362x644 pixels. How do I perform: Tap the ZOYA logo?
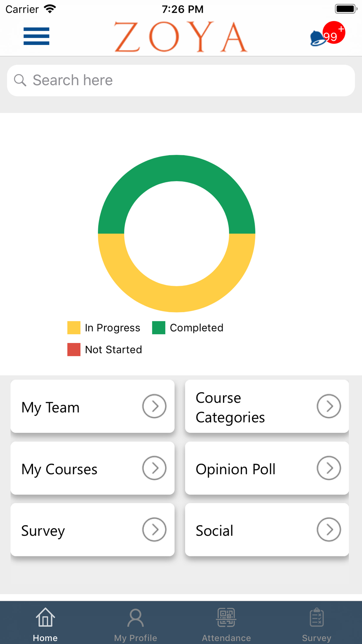pos(181,37)
